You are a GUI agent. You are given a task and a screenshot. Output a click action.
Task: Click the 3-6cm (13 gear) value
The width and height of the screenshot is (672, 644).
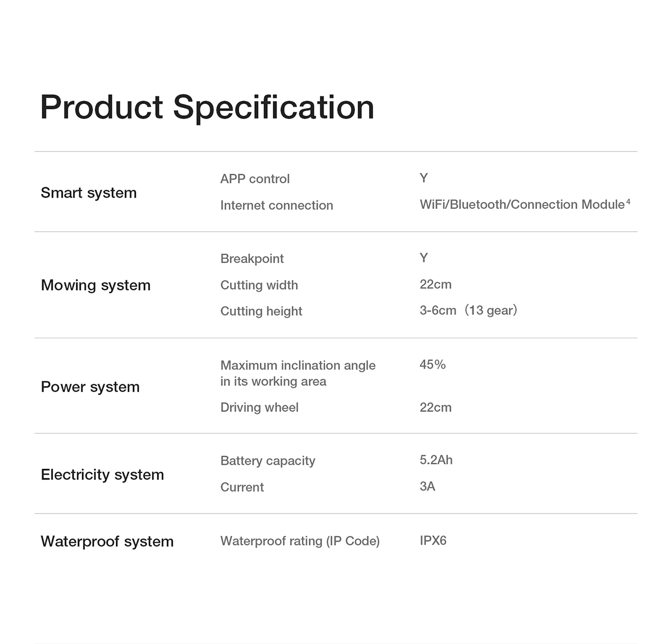468,310
